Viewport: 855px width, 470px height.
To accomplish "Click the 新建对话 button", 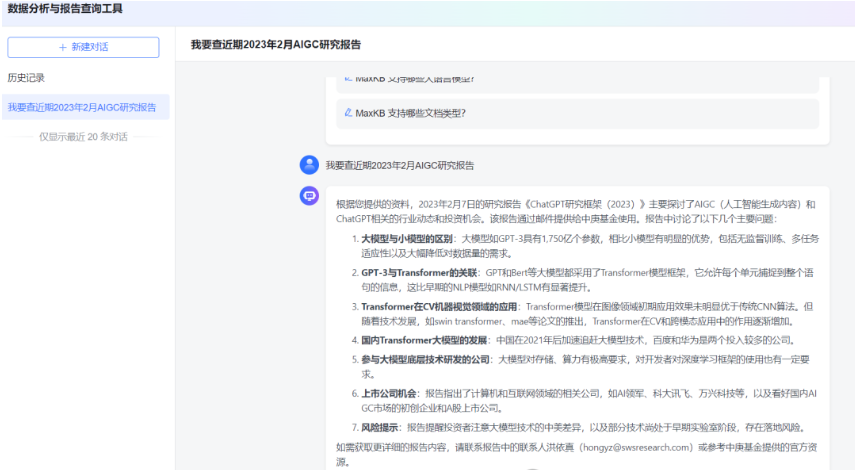I will [x=83, y=47].
